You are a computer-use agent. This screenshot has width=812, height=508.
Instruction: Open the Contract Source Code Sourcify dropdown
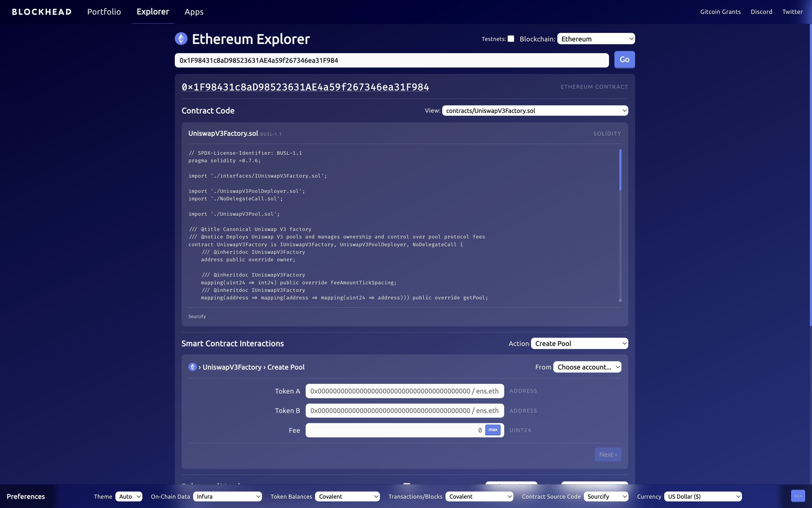point(606,496)
